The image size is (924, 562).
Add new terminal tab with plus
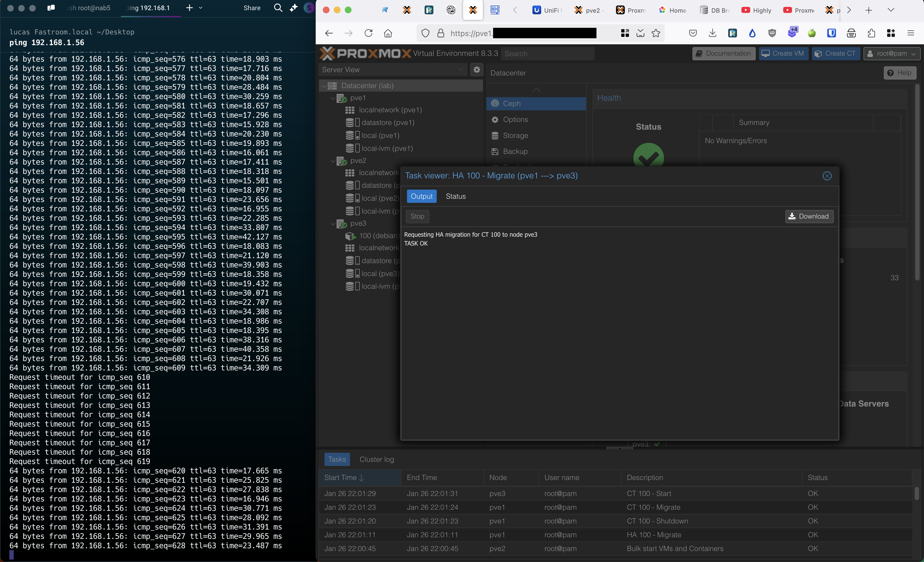point(189,8)
